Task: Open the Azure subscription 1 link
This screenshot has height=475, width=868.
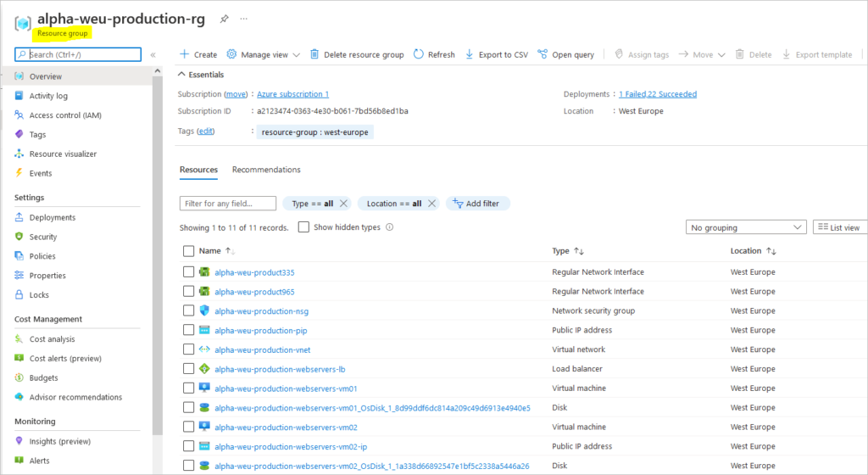Action: pos(292,94)
